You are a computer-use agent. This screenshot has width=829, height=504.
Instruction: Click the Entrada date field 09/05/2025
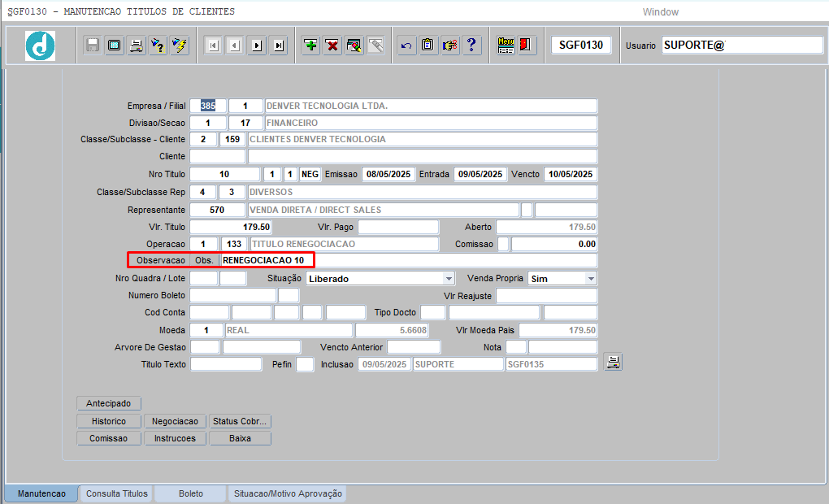[480, 174]
